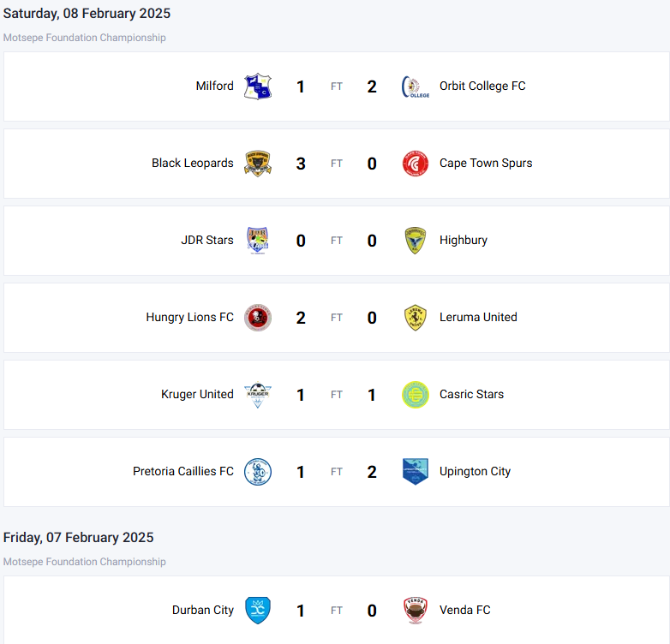Click the Kruger United logo
Image resolution: width=670 pixels, height=644 pixels.
click(258, 395)
